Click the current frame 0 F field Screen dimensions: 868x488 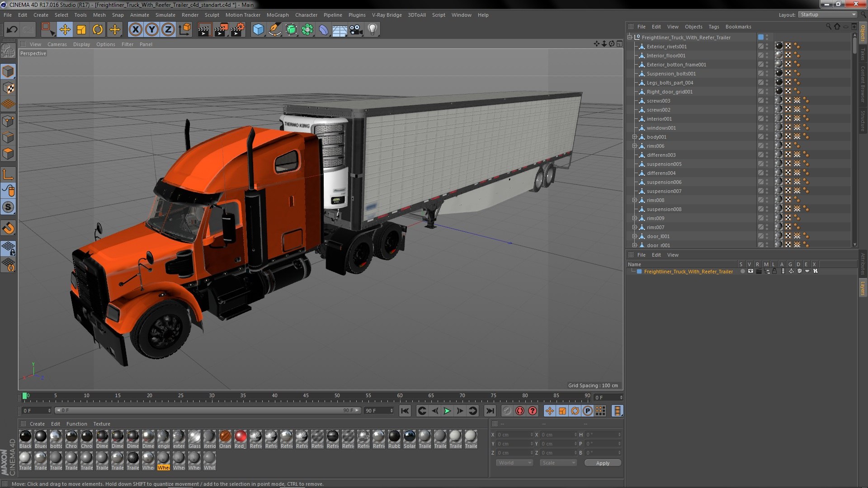(609, 398)
